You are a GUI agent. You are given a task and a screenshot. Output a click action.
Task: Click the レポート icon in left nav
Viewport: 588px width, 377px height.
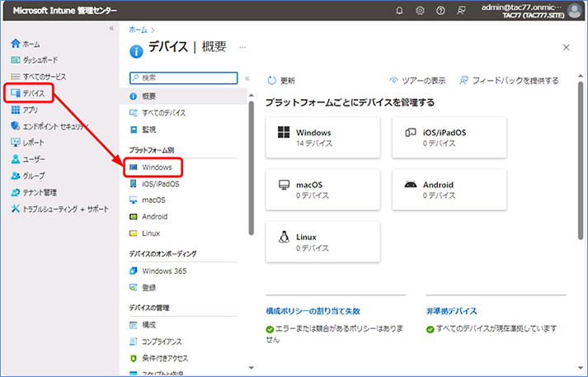[x=16, y=142]
